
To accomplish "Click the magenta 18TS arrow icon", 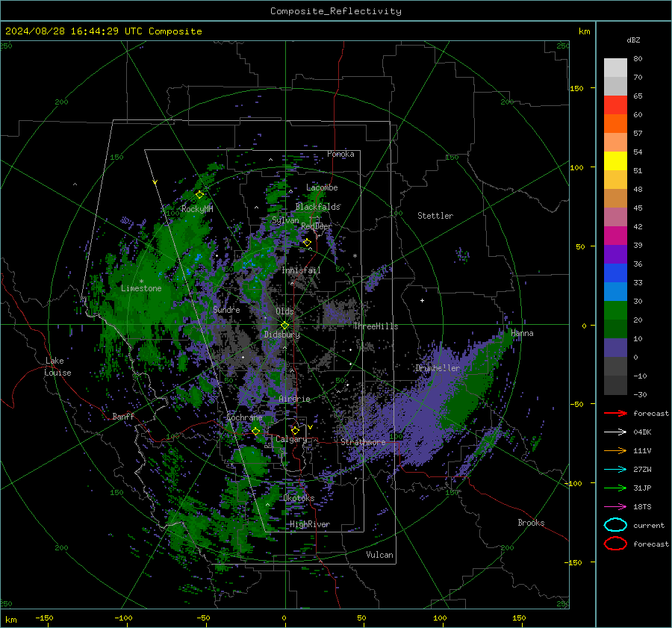I will point(615,506).
